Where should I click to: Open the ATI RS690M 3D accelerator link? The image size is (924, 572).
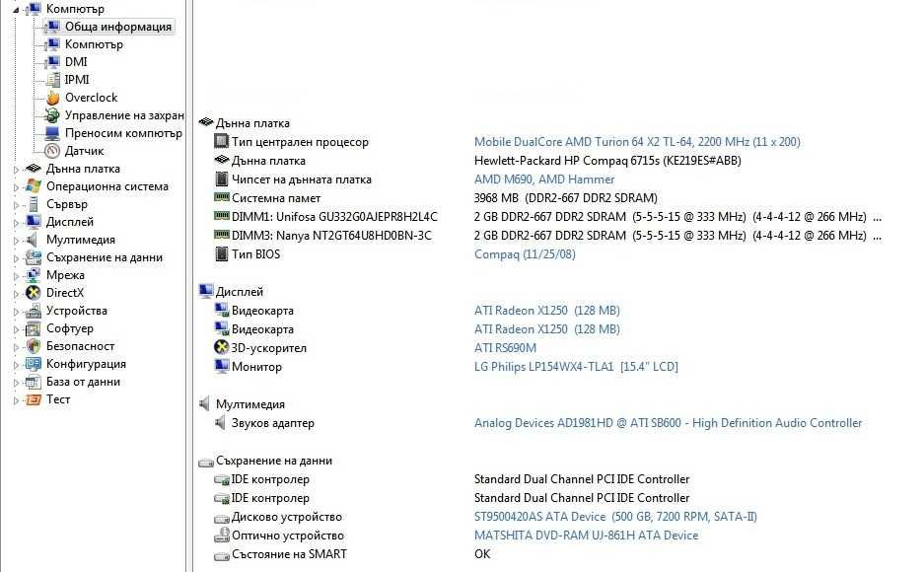505,348
